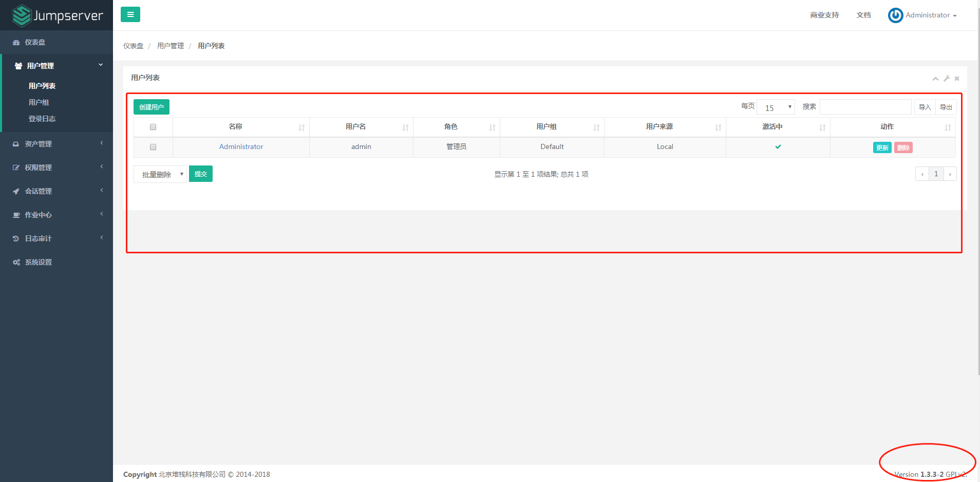Collapse the 用户列表 panel with the up chevron
This screenshot has height=482, width=980.
935,79
